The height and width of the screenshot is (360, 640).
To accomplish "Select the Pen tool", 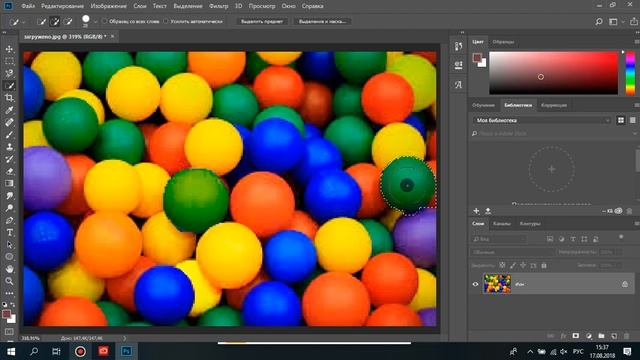I will click(x=9, y=220).
